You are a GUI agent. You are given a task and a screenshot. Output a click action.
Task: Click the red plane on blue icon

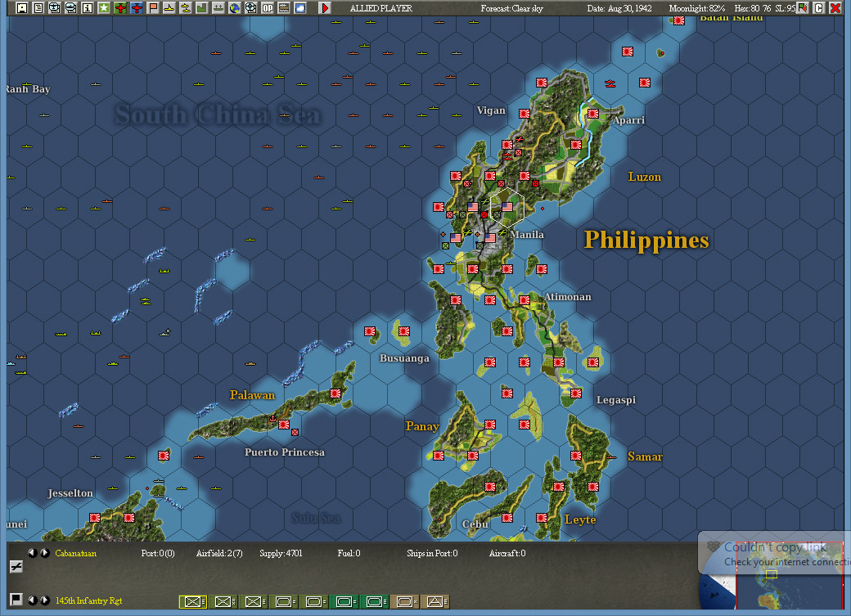136,7
